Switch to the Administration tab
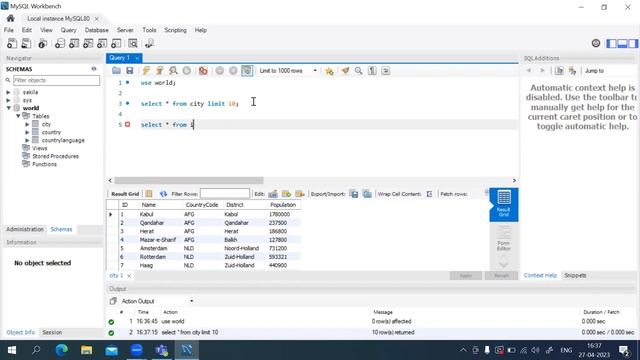 click(25, 229)
